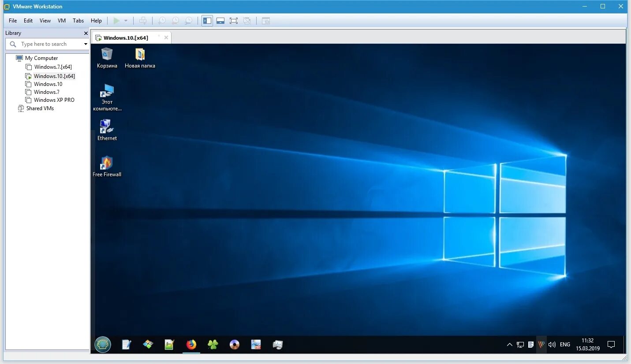Open the green clover taskbar icon
The width and height of the screenshot is (631, 364).
213,345
